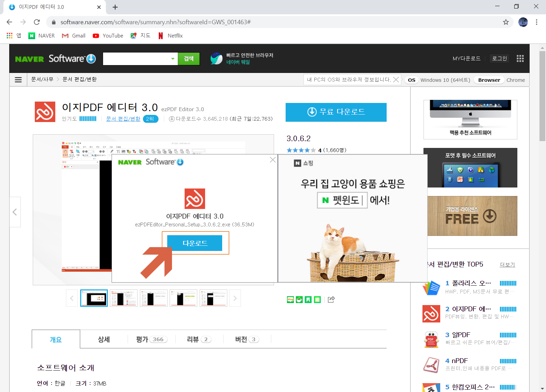The width and height of the screenshot is (546, 392).
Task: Click the thumbnail strip next arrow
Action: 235,298
